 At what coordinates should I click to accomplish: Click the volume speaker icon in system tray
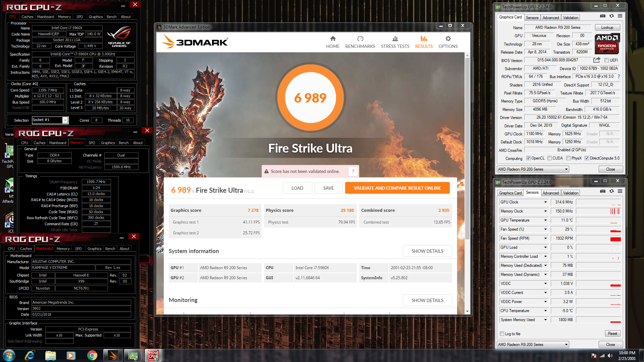[610, 356]
